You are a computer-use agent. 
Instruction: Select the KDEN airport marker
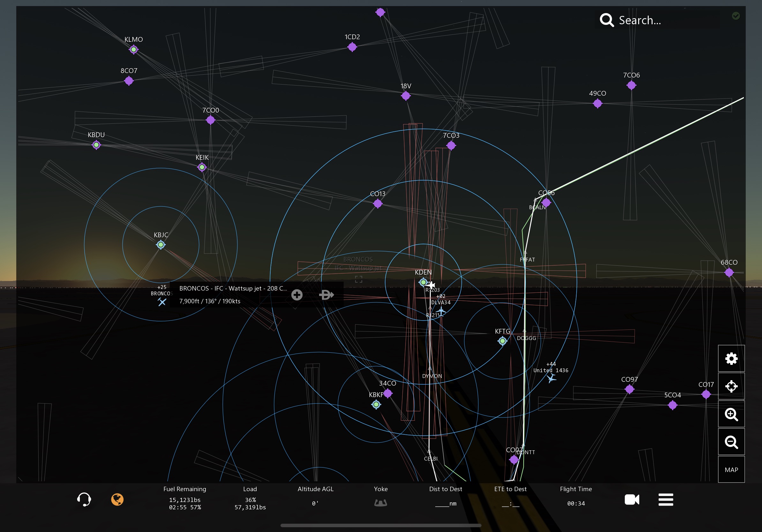coord(423,282)
